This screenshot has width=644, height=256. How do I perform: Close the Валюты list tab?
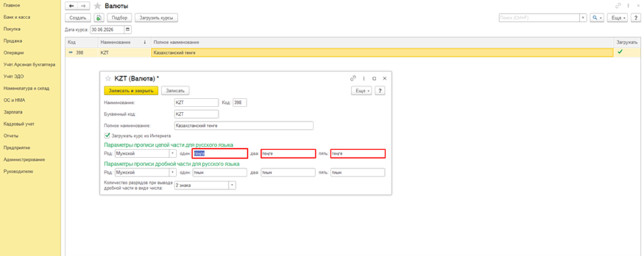click(638, 6)
